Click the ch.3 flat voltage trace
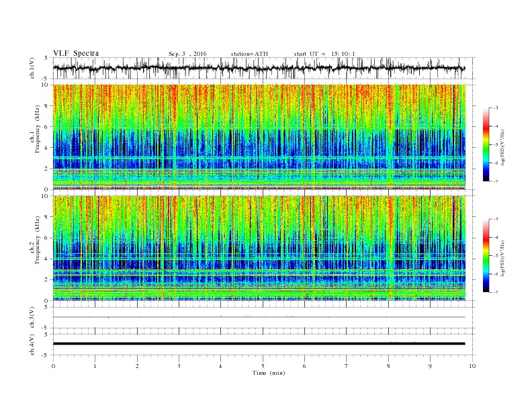The image size is (532, 411). tap(259, 317)
